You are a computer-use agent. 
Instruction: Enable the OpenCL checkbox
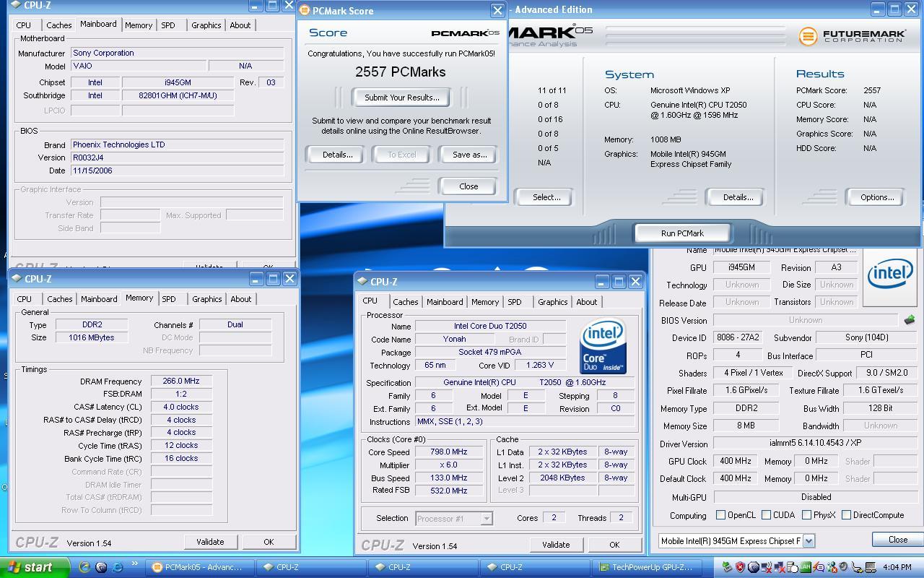[720, 515]
